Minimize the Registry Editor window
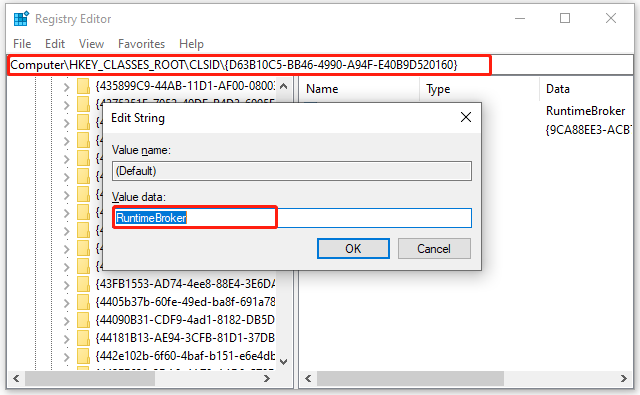 (520, 18)
